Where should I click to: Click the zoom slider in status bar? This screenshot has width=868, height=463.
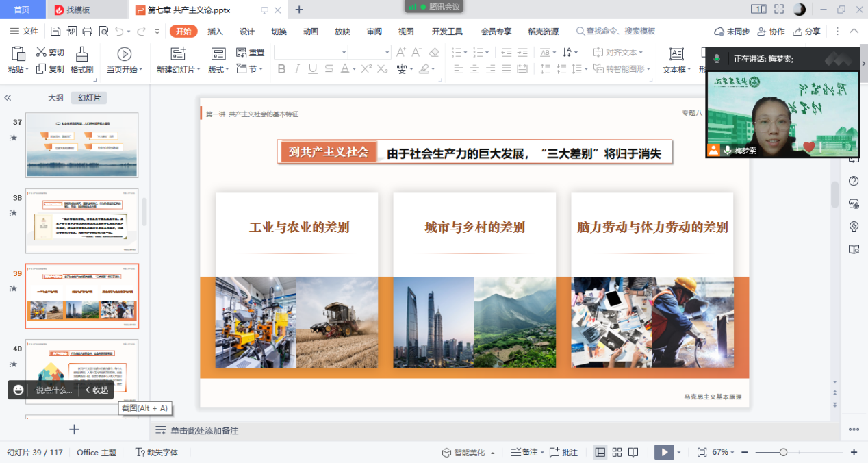784,452
